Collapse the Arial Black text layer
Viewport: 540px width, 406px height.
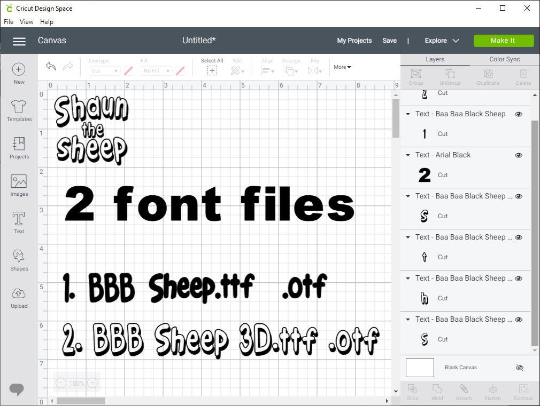[x=408, y=155]
